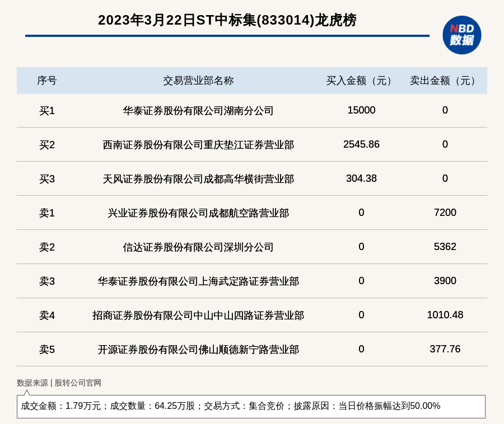Click 西南证券股份有限公司重庆垫江证券营业部
Image resolution: width=504 pixels, height=424 pixels.
pyautogui.click(x=198, y=145)
